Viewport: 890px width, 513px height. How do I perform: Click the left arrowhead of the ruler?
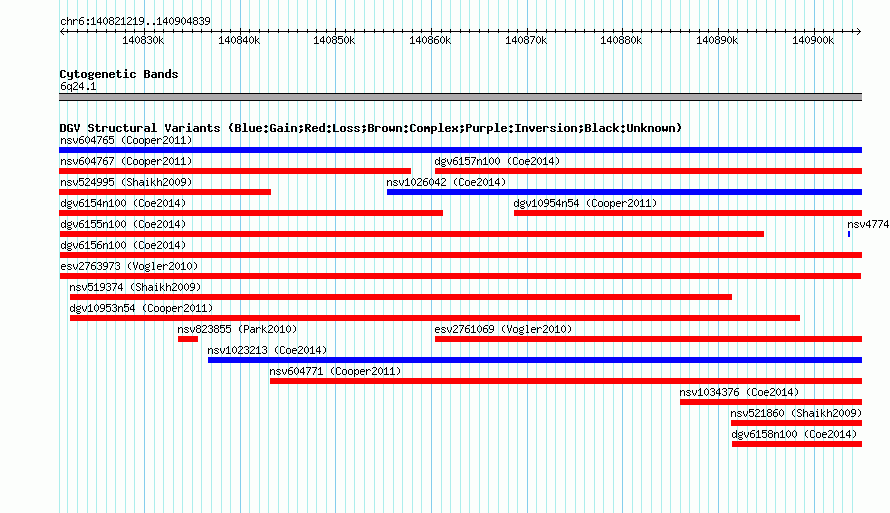coord(62,32)
